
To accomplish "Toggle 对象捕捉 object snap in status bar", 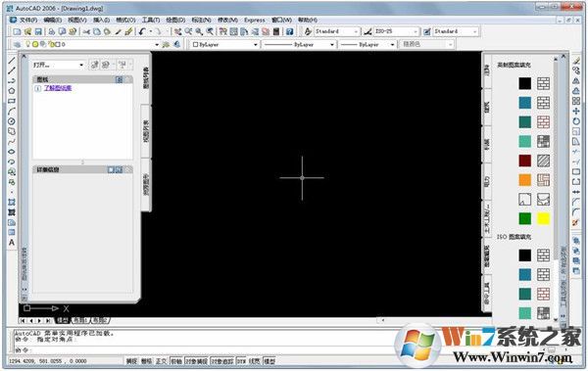I will [x=197, y=361].
